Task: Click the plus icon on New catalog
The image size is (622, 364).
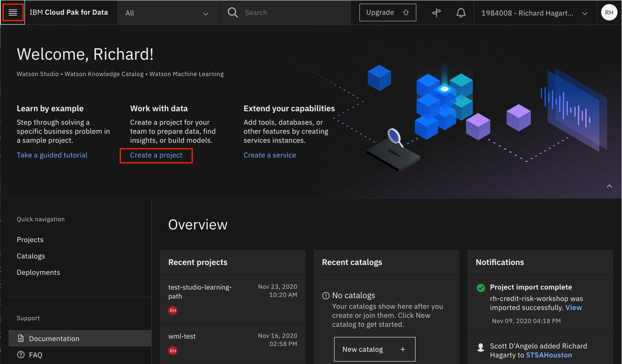Action: click(x=403, y=349)
